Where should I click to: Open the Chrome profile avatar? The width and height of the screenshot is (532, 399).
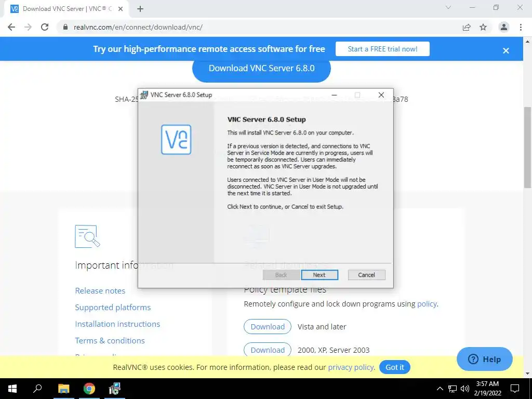point(504,27)
